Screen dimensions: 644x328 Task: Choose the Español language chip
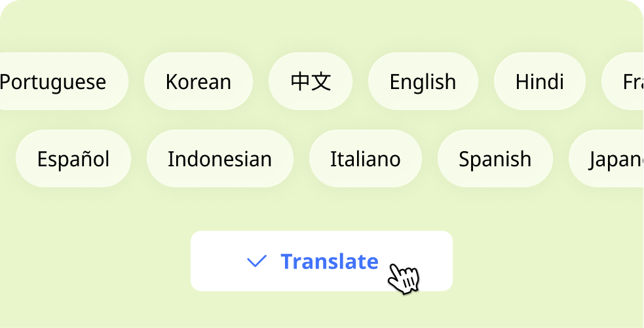(x=73, y=159)
